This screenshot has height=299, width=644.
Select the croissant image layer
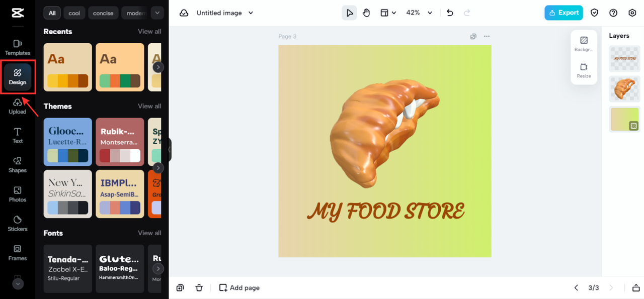(x=624, y=89)
